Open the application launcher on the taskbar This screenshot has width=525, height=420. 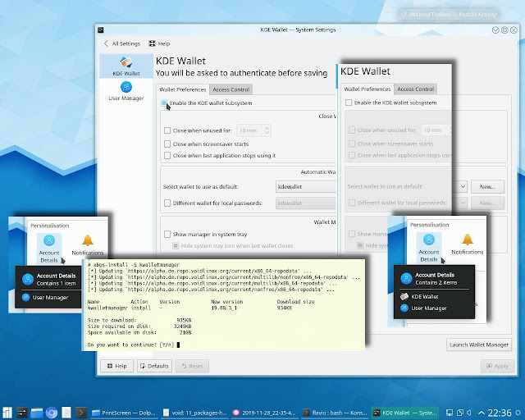pos(7,413)
